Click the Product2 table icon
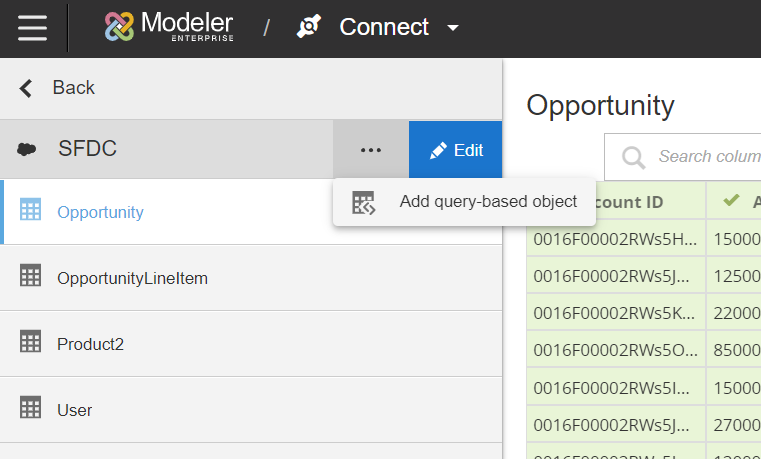 (31, 342)
